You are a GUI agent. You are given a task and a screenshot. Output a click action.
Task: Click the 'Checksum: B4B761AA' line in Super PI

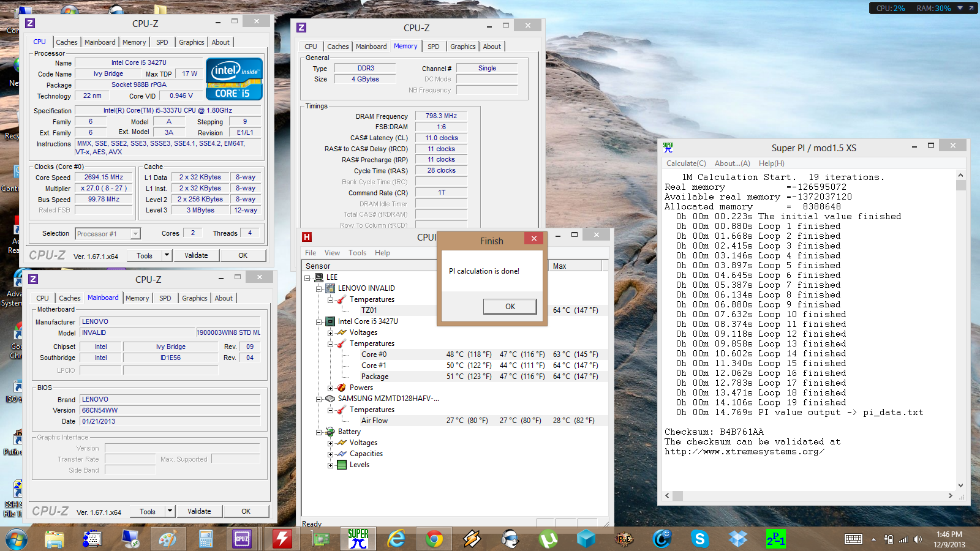pyautogui.click(x=714, y=432)
